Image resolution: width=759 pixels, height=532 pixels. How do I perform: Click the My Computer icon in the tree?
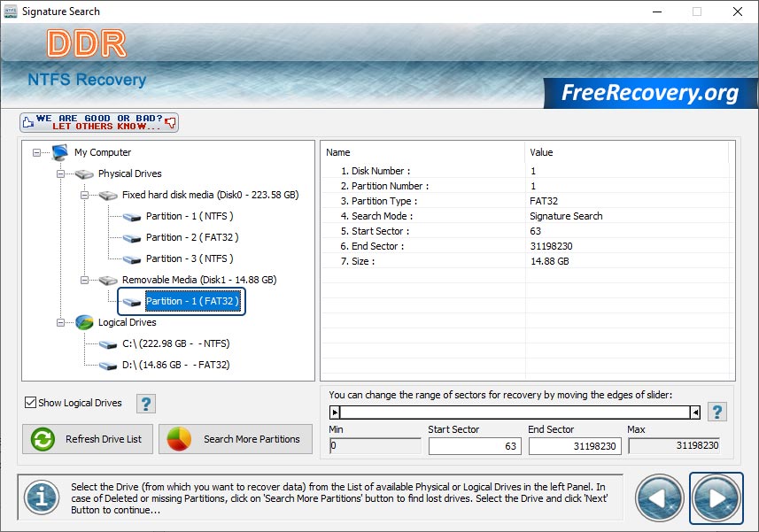(60, 152)
